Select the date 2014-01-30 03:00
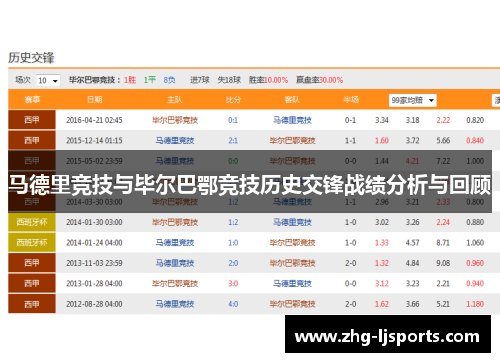Image resolution: width=500 pixels, height=362 pixels. click(x=94, y=222)
